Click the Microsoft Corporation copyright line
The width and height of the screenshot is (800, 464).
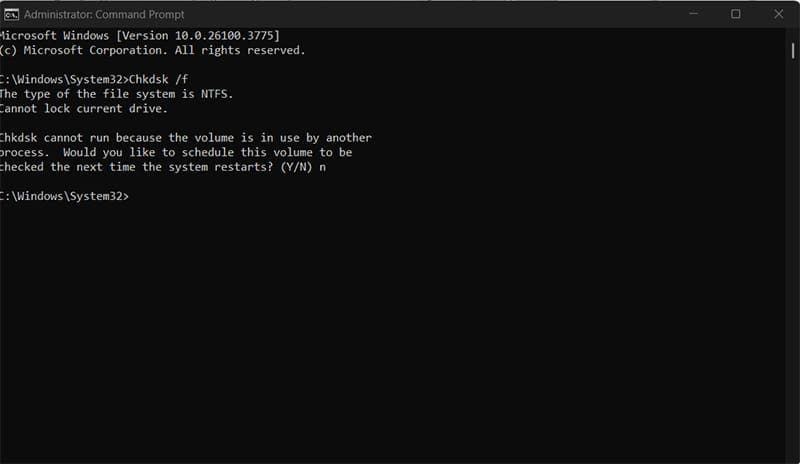152,49
